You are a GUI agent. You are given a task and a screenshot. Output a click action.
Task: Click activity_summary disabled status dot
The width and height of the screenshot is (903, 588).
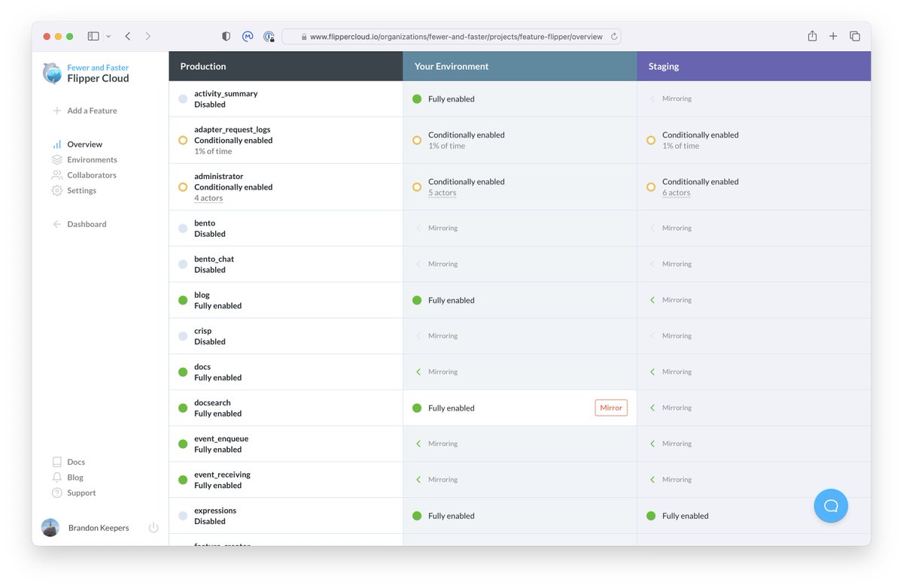[x=183, y=99]
